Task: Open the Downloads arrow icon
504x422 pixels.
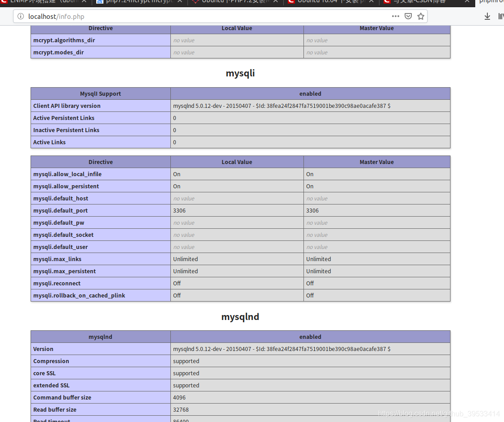Action: point(487,16)
